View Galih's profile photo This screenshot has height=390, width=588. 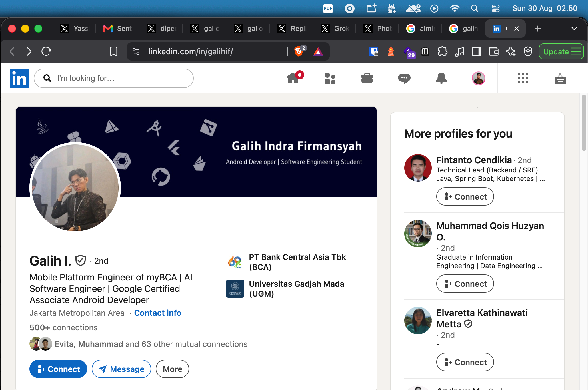pos(75,188)
